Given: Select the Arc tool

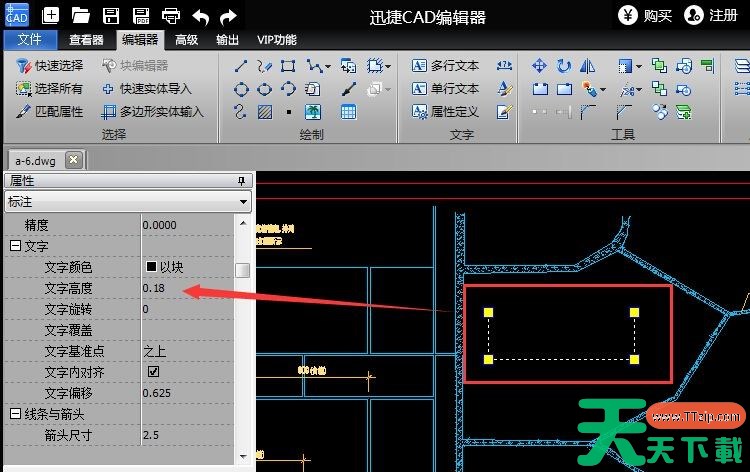Looking at the screenshot, I should [288, 89].
